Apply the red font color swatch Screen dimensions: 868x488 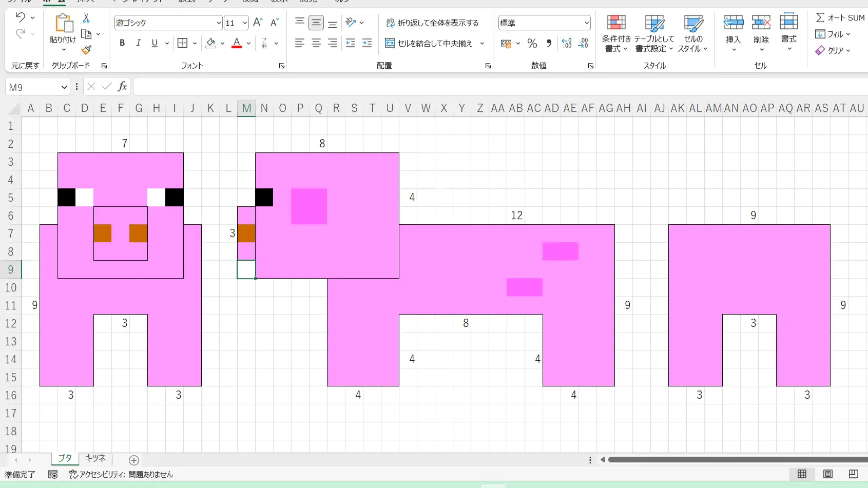[x=237, y=43]
